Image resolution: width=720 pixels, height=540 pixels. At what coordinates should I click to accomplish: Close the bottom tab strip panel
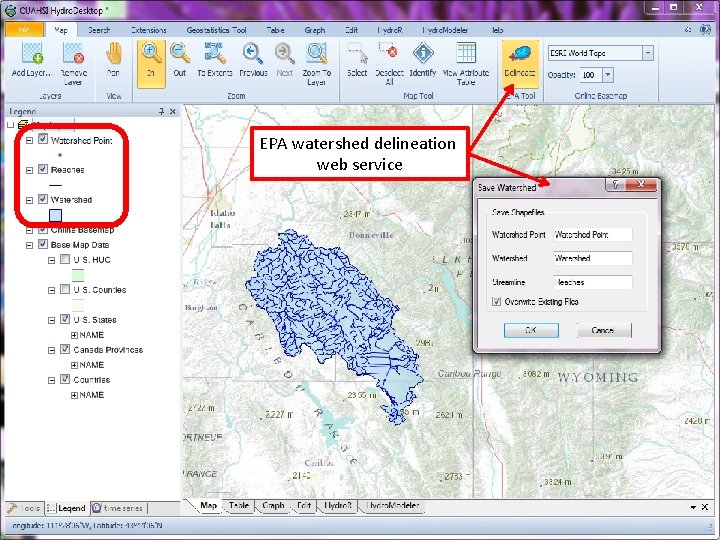pyautogui.click(x=705, y=507)
